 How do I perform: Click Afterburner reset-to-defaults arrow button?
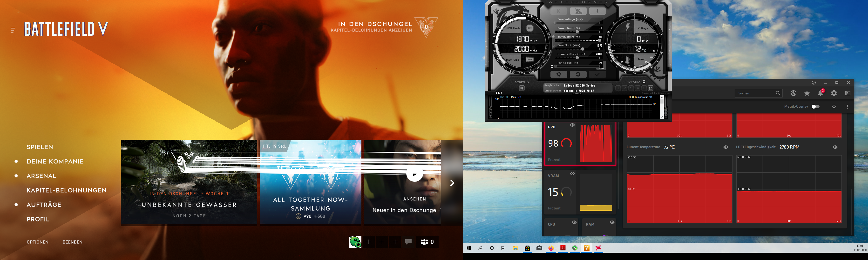coord(578,74)
